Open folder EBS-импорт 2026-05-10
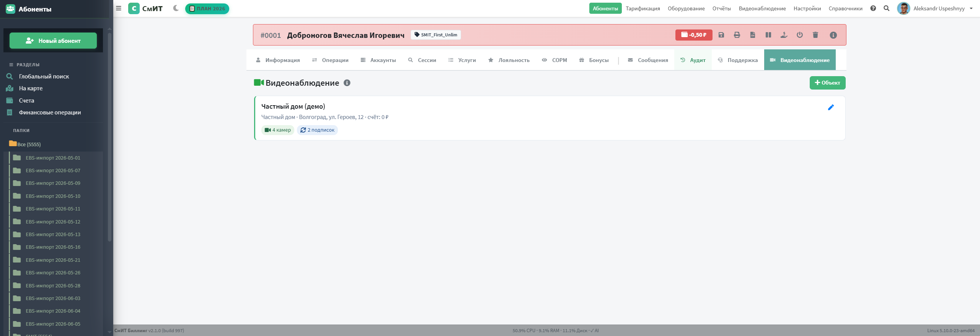This screenshot has width=980, height=336. [x=53, y=196]
